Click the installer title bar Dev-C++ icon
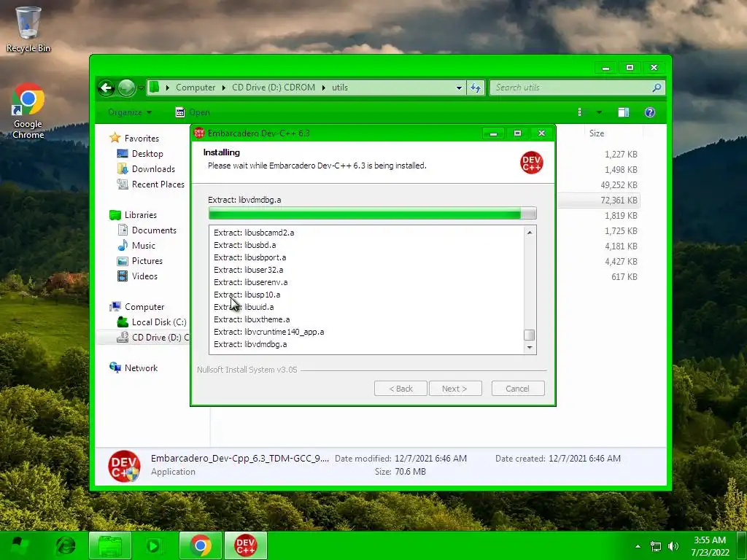747x560 pixels. [x=199, y=133]
